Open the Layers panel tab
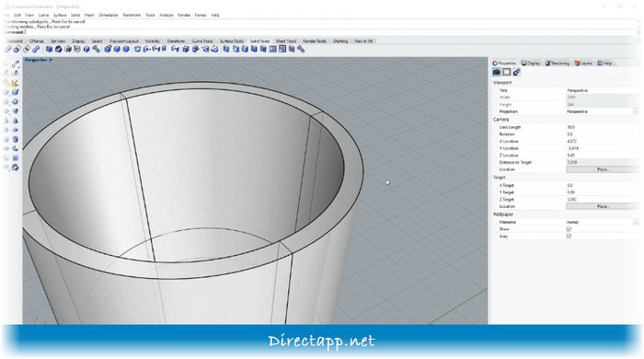The height and width of the screenshot is (359, 644). click(583, 64)
